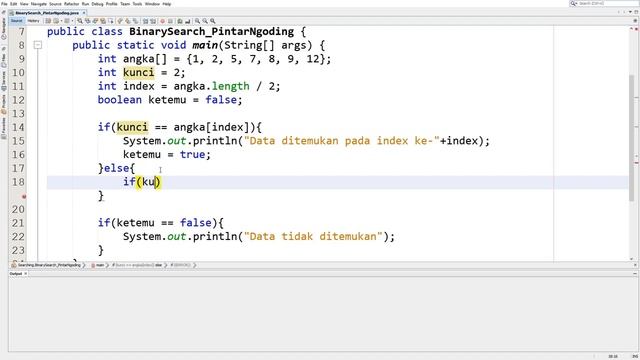Close the Output panel tab
Image resolution: width=640 pixels, height=360 pixels.
pyautogui.click(x=25, y=274)
